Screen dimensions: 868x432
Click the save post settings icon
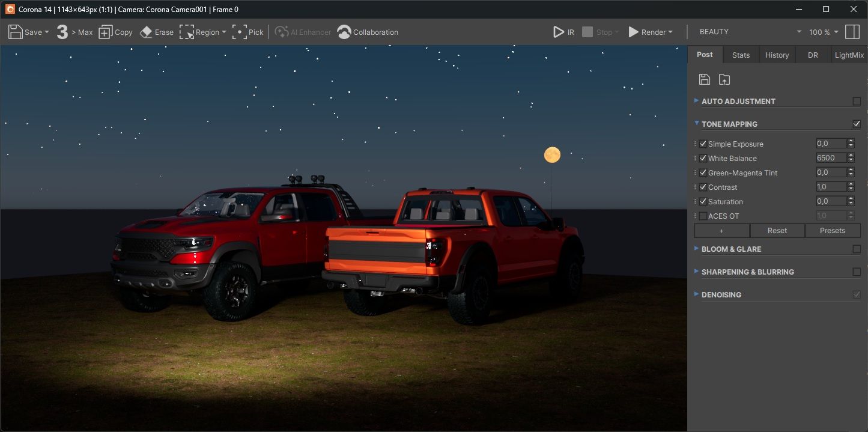click(705, 79)
